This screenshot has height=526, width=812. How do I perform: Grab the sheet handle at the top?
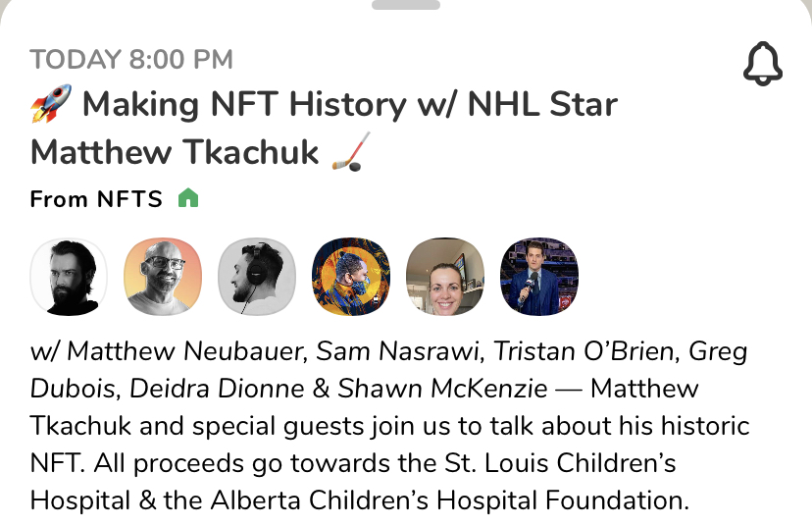tap(406, 5)
